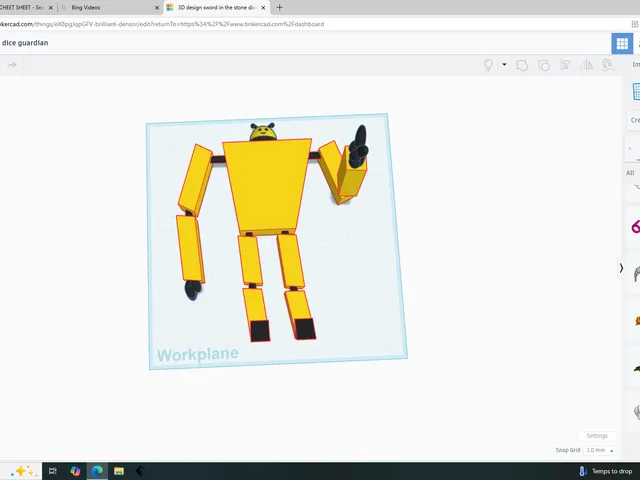Screen dimensions: 640x480
Task: Click the Ungroup shapes icon
Action: (x=544, y=65)
